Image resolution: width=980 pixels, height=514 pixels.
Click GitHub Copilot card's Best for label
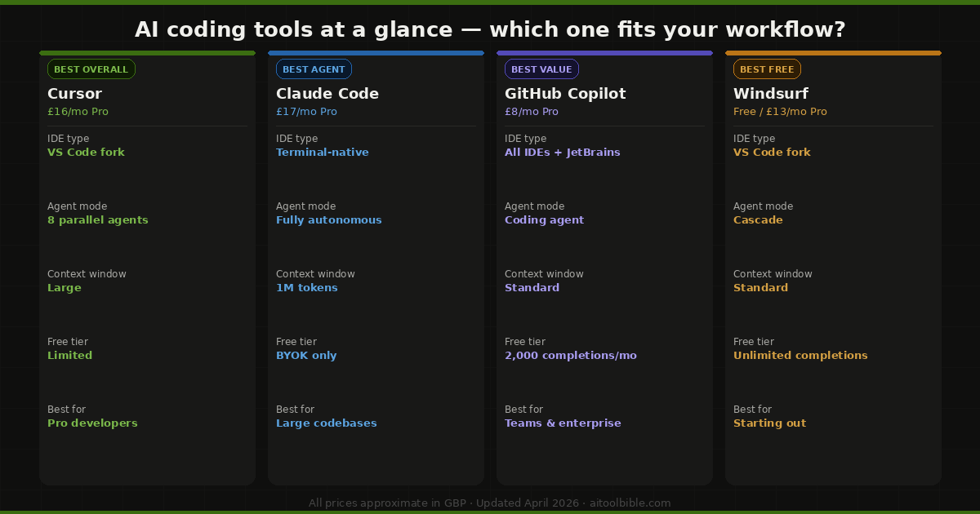(x=523, y=410)
